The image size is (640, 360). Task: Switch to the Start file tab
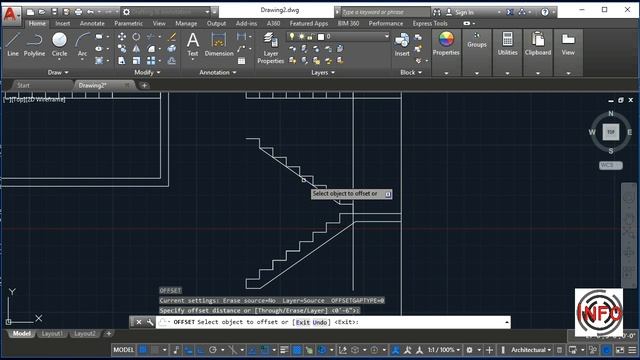point(23,85)
